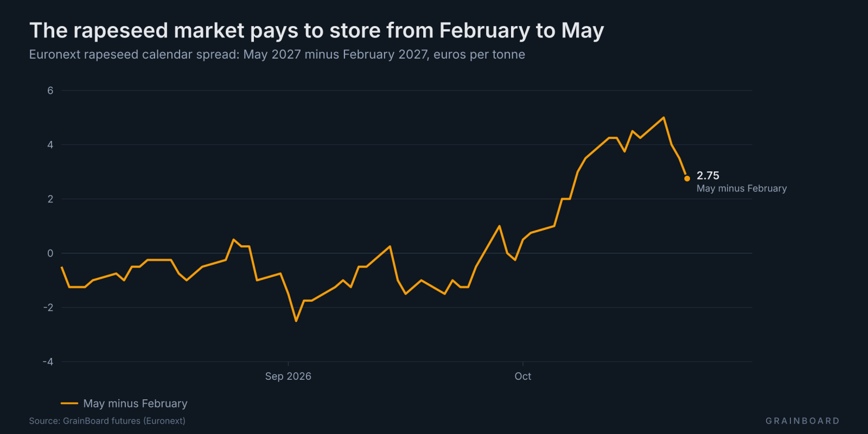Click the source line 'GrainBoard futures (Euronext)'
The image size is (868, 434).
click(107, 421)
